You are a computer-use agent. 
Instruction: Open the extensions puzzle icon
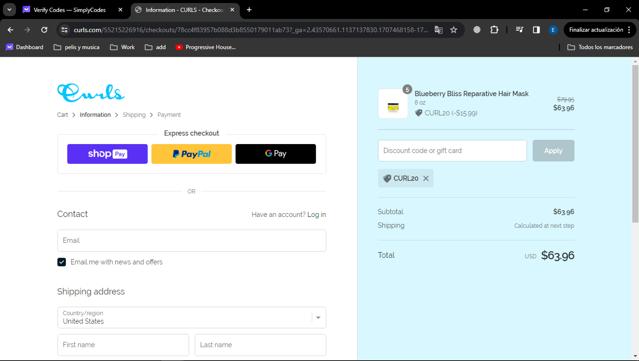(x=494, y=30)
